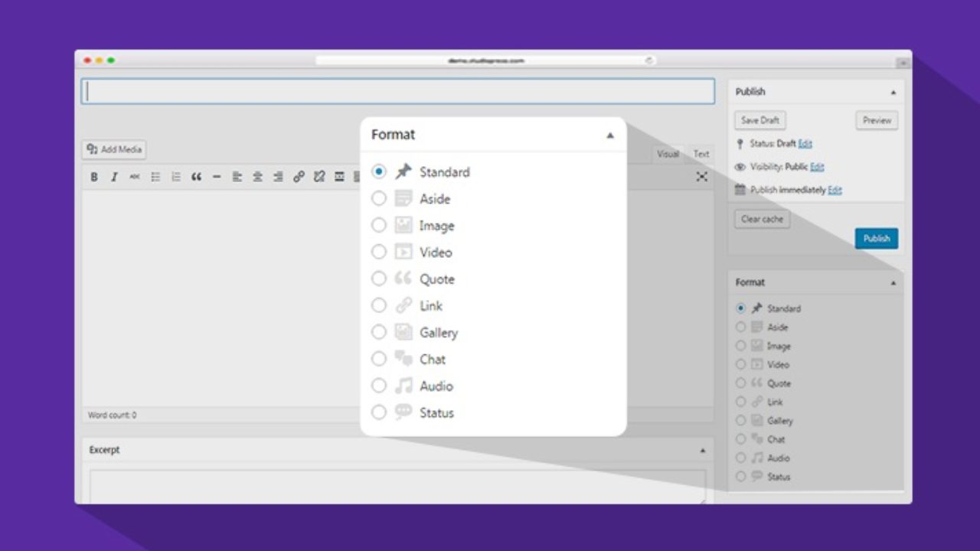Collapse the enlarged Format box arrow

coord(610,135)
